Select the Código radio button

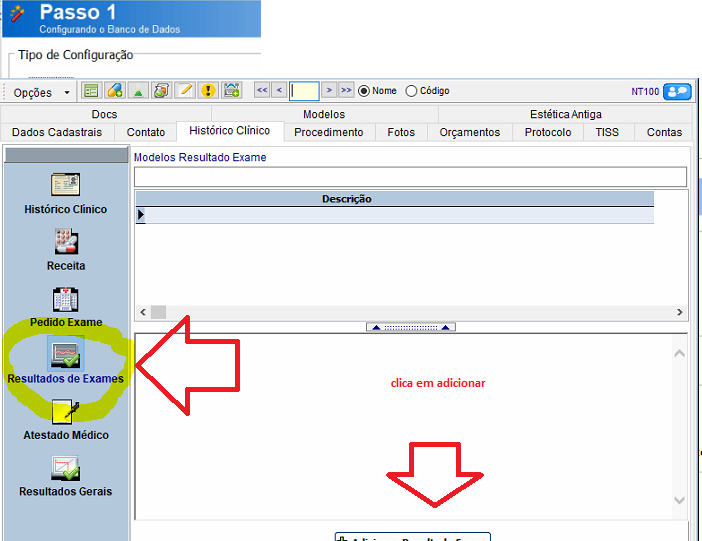coord(411,91)
